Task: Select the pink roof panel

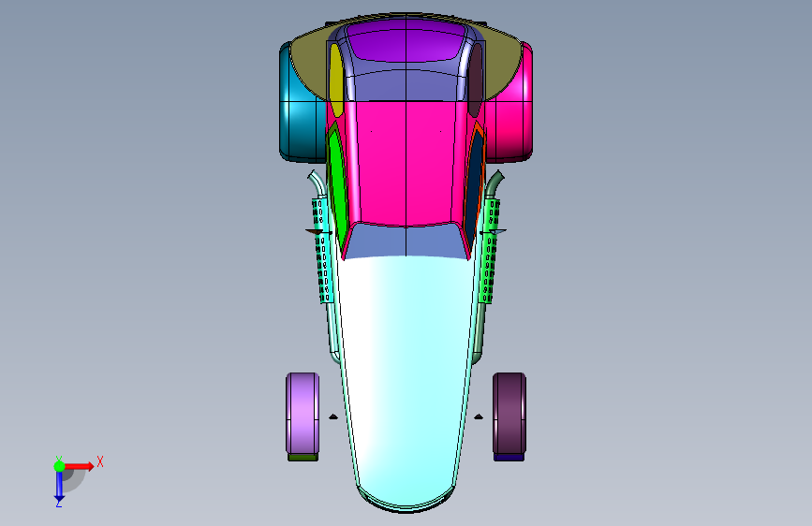Action: 406,163
